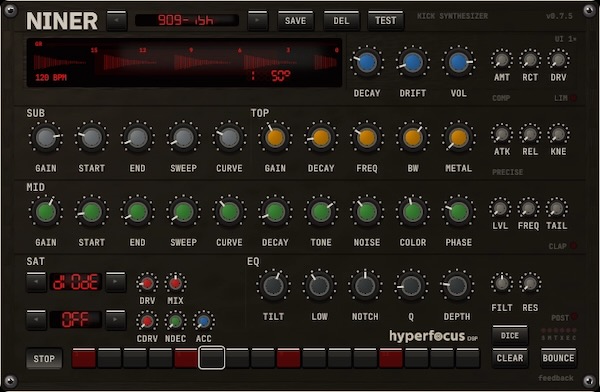Change UI scale via UI 1x
This screenshot has width=600, height=392.
[565, 39]
